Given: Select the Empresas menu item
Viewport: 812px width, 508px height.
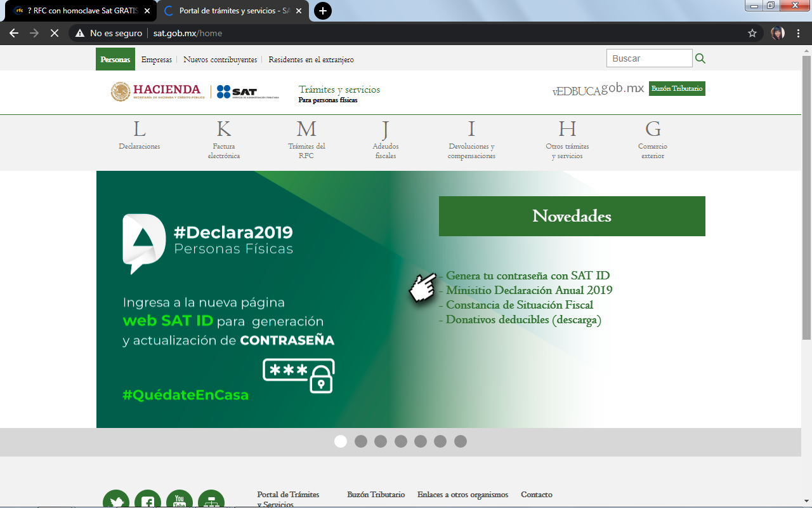Looking at the screenshot, I should 157,60.
